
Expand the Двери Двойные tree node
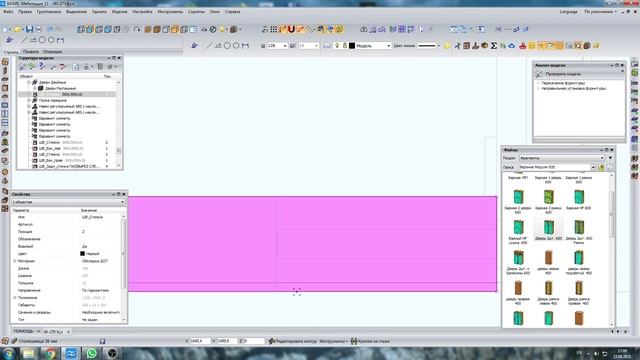point(29,82)
